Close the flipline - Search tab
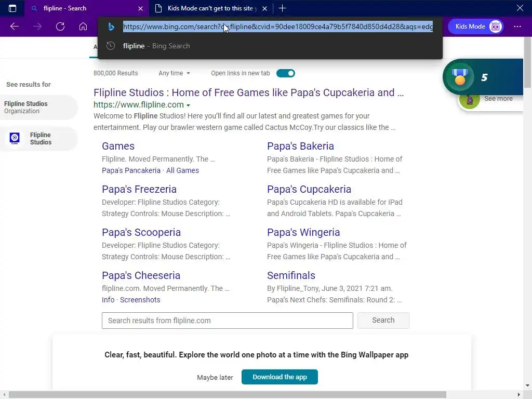 140,8
